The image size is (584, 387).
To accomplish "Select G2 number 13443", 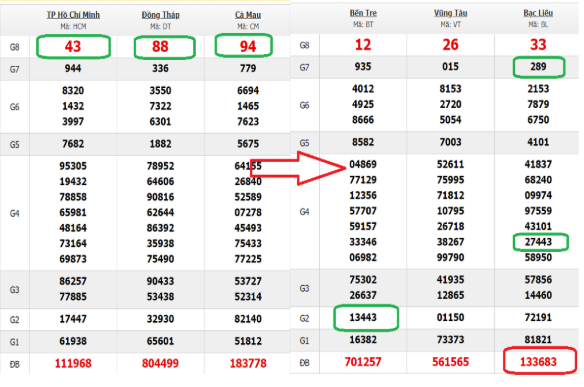I will (363, 318).
